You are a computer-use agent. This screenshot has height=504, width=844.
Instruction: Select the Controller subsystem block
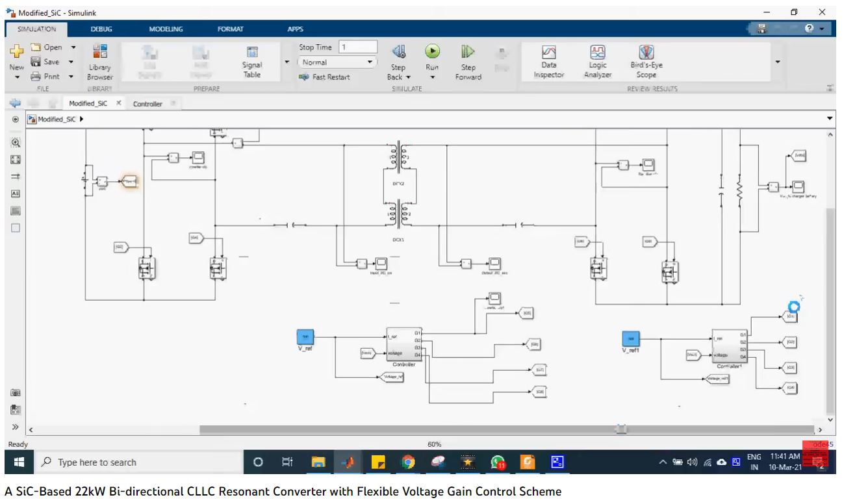pos(404,344)
